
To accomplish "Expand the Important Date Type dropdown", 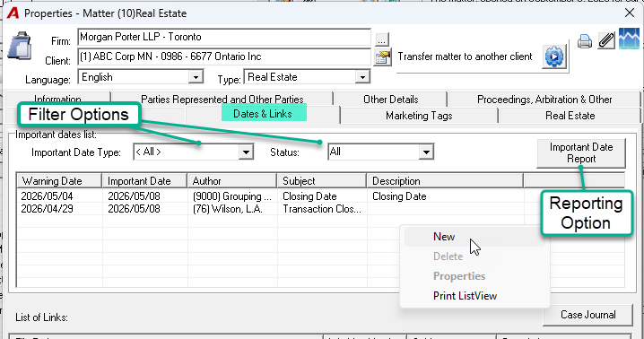I will (246, 152).
